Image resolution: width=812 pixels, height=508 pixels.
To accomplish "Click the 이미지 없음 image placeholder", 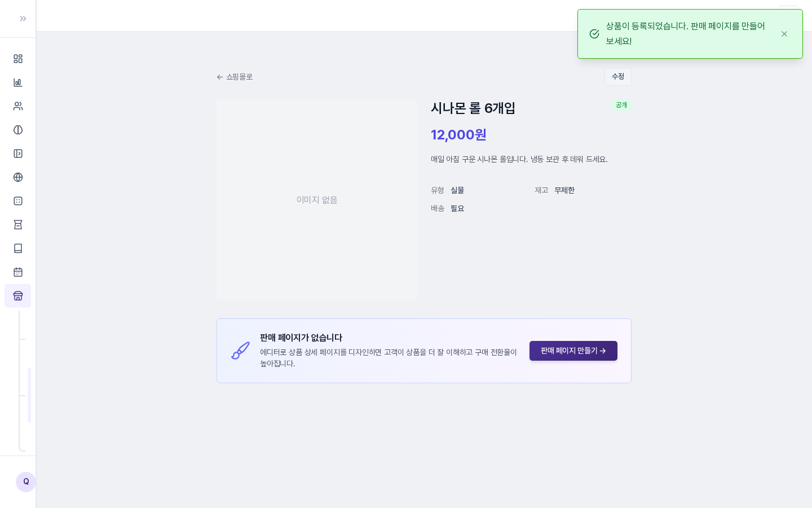I will (x=317, y=200).
